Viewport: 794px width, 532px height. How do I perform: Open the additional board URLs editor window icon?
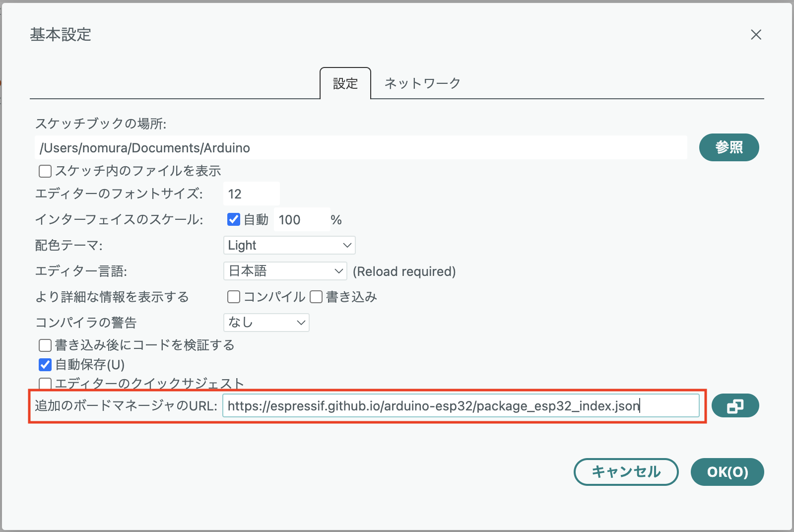point(735,406)
